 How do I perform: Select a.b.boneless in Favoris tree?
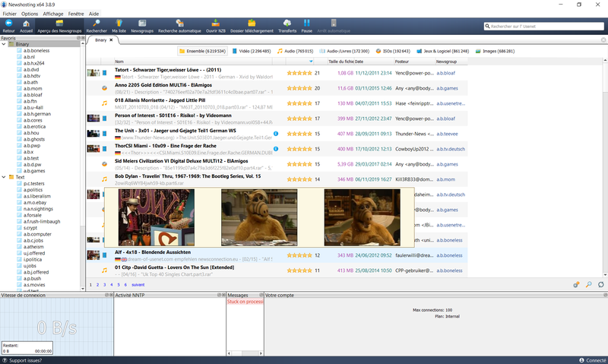click(x=36, y=50)
